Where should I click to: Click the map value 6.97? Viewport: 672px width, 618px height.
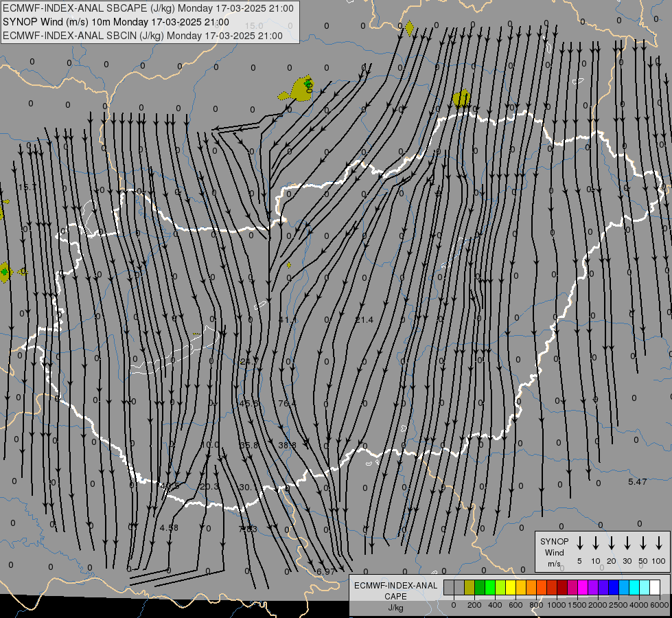326,571
